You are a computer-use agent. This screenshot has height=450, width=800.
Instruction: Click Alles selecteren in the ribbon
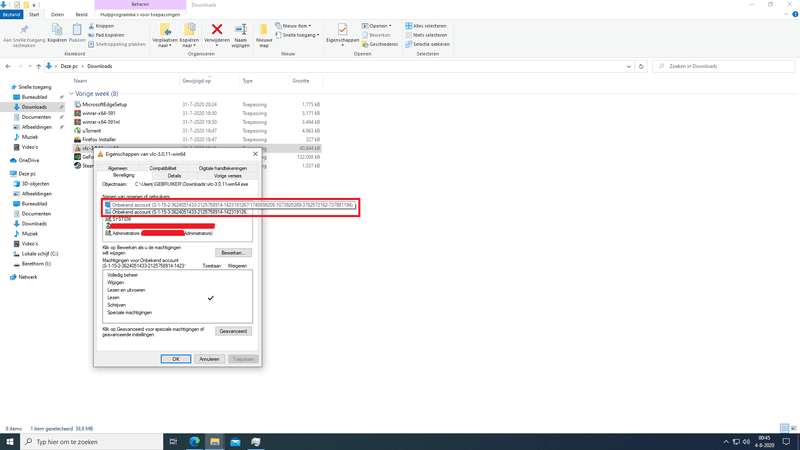[426, 26]
